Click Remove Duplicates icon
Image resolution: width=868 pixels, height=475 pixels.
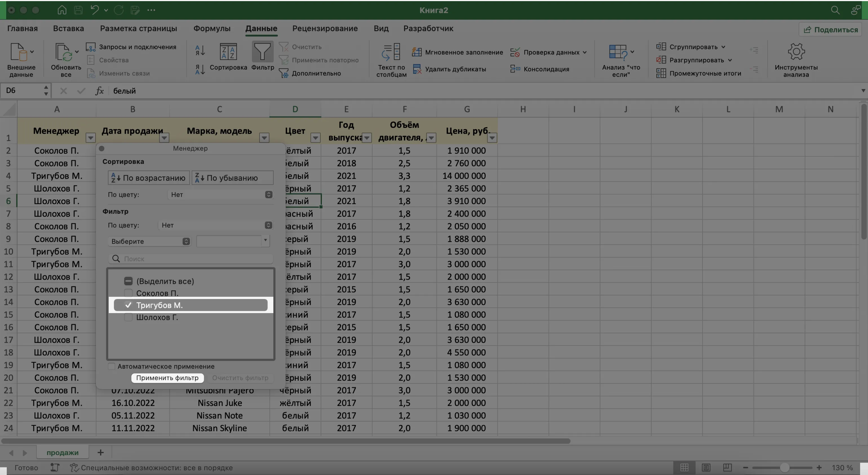tap(417, 69)
